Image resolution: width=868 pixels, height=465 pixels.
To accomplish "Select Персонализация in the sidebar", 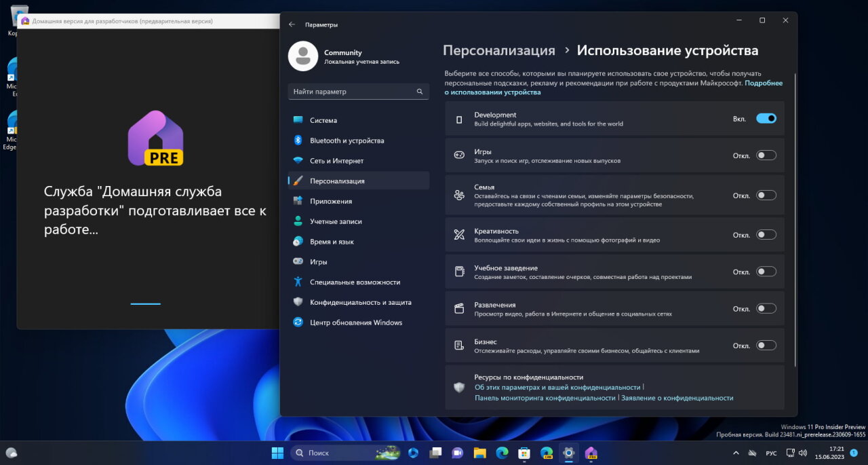I will click(x=359, y=181).
